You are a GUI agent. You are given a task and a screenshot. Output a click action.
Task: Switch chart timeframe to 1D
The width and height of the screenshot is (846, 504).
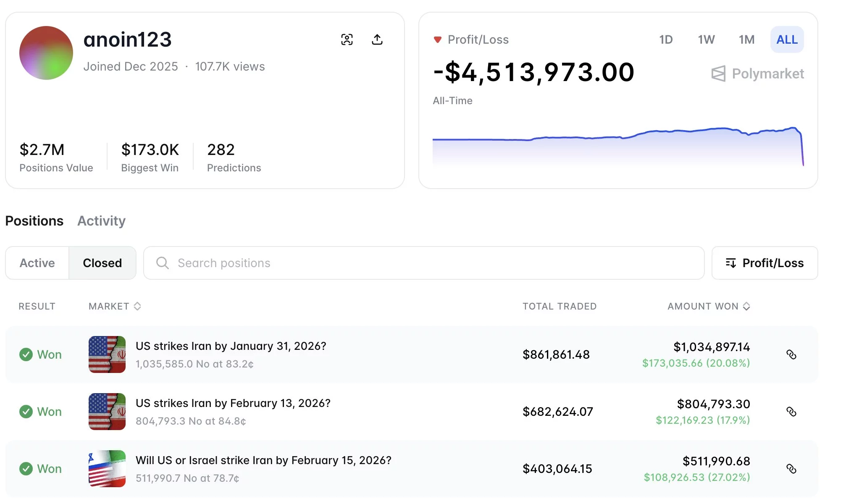click(x=667, y=39)
